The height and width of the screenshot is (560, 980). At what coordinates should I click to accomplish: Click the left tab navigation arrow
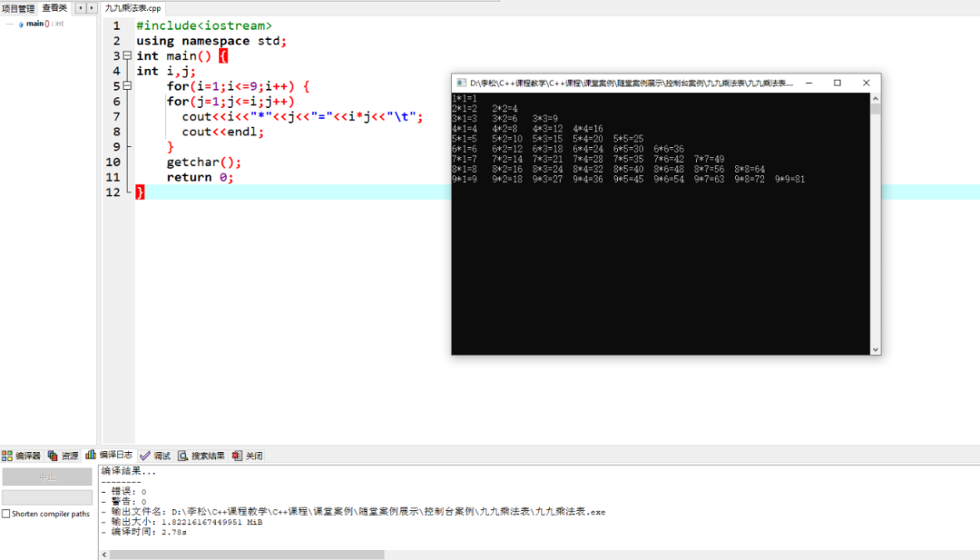81,8
